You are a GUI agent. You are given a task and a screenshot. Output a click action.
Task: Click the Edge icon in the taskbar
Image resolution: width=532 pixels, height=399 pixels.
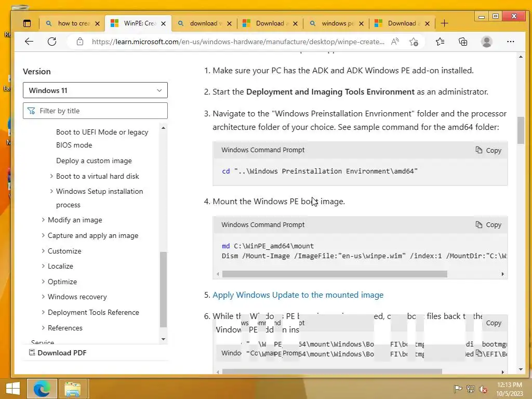[x=42, y=388]
